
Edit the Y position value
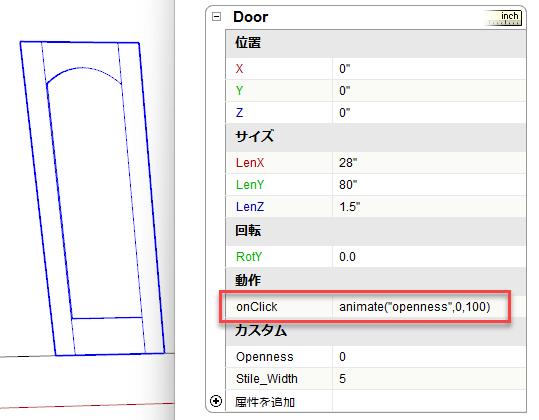[x=429, y=91]
